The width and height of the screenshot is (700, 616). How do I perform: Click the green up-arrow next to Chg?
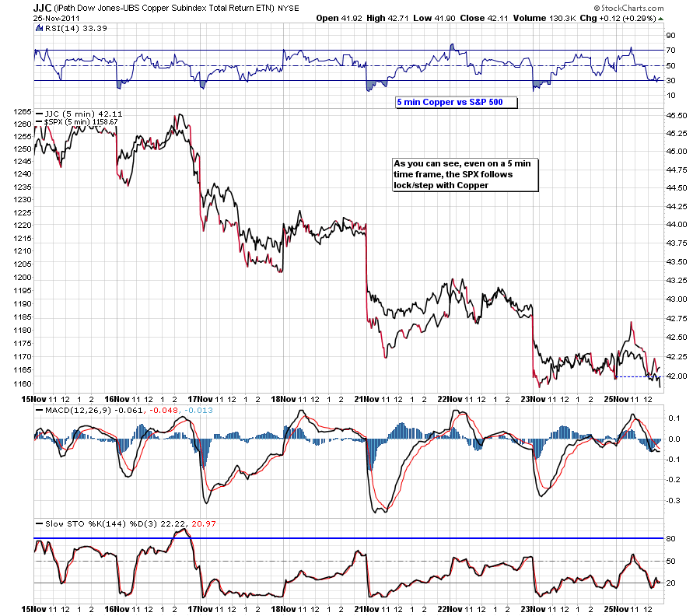660,19
